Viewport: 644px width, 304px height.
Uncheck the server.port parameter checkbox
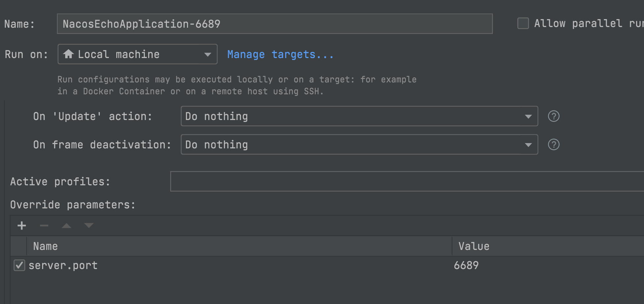19,265
